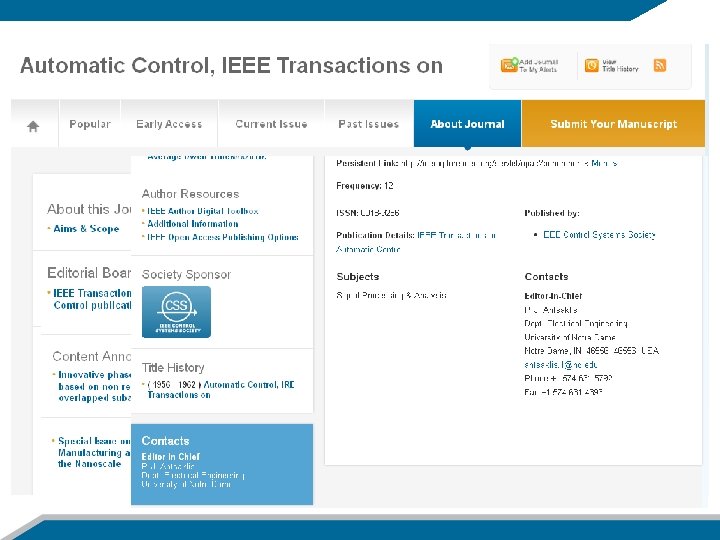Screen dimensions: 720x540
Task: Open the Innovative phase content announcement link
Action: click(95, 386)
